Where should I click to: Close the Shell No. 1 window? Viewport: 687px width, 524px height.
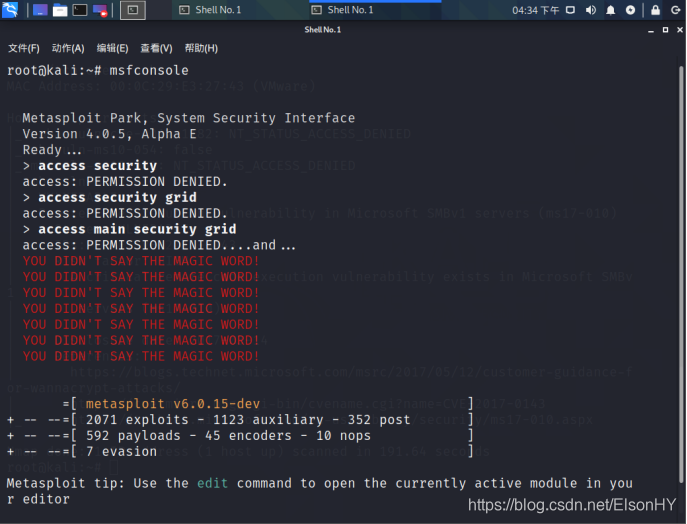(x=680, y=30)
